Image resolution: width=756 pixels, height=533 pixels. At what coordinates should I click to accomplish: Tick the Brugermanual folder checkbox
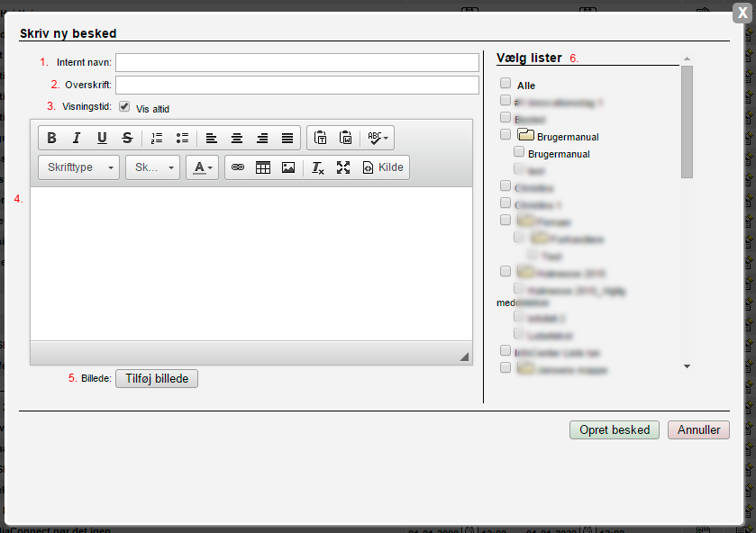point(506,135)
